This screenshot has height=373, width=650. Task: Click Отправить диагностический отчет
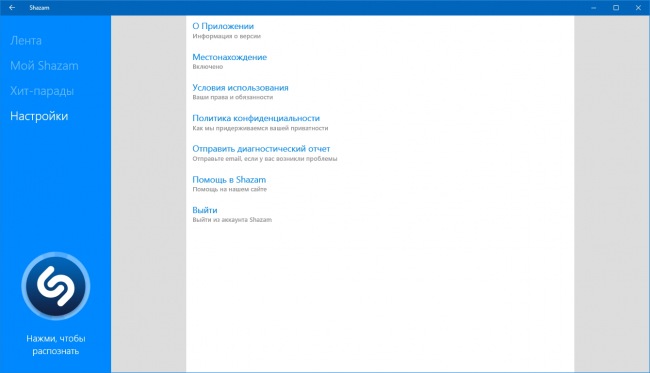261,149
